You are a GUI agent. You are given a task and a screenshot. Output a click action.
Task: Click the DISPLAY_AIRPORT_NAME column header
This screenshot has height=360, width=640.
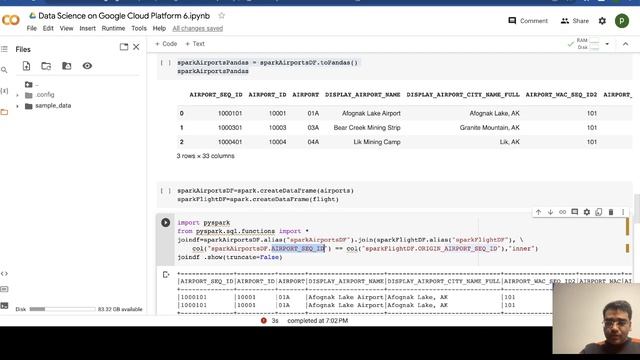point(362,95)
